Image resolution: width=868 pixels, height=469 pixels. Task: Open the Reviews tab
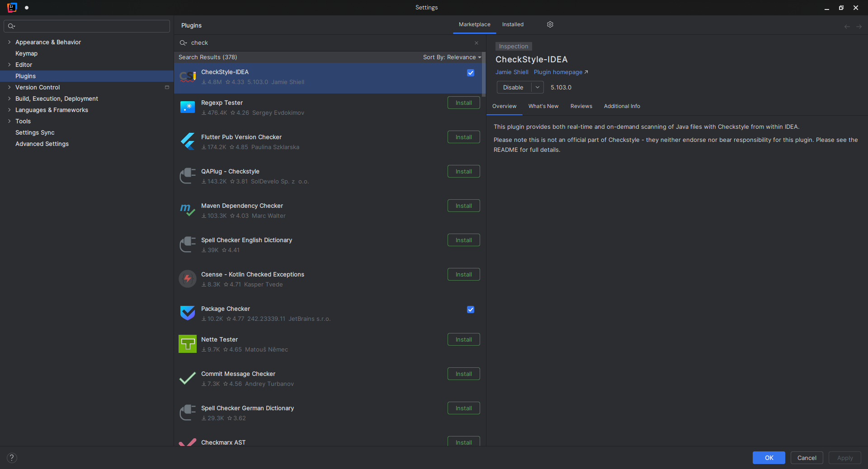pyautogui.click(x=581, y=106)
